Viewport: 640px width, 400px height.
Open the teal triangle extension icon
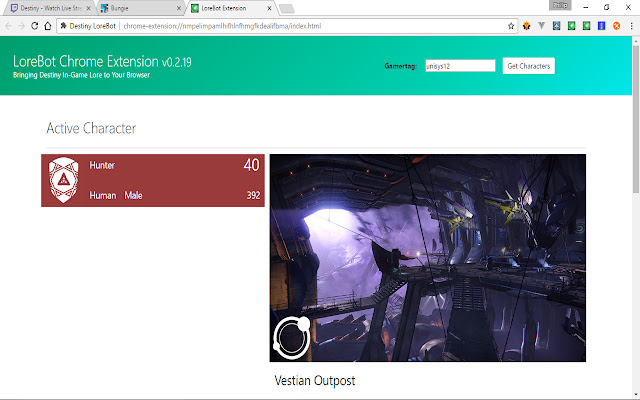click(556, 26)
